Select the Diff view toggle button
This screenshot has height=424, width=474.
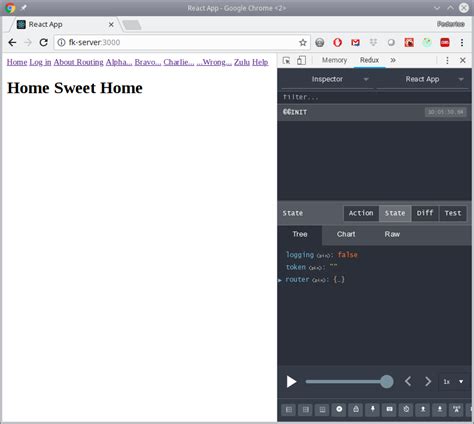pyautogui.click(x=425, y=213)
